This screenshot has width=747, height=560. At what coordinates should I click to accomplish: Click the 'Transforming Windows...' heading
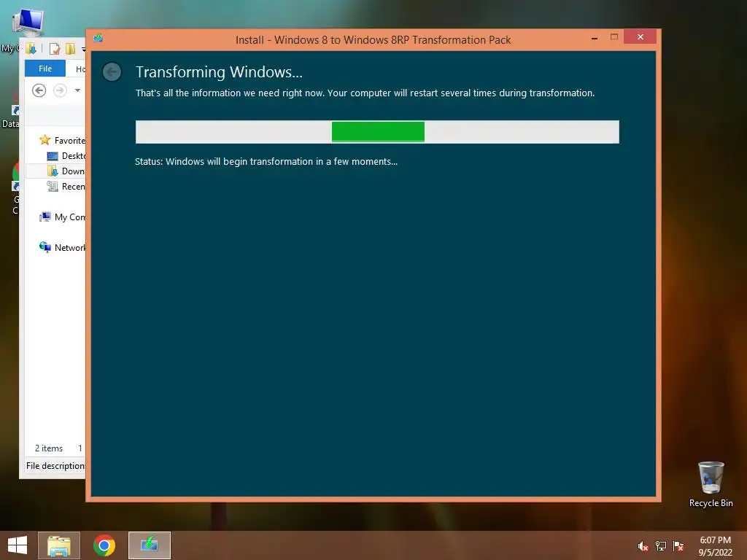click(x=219, y=72)
